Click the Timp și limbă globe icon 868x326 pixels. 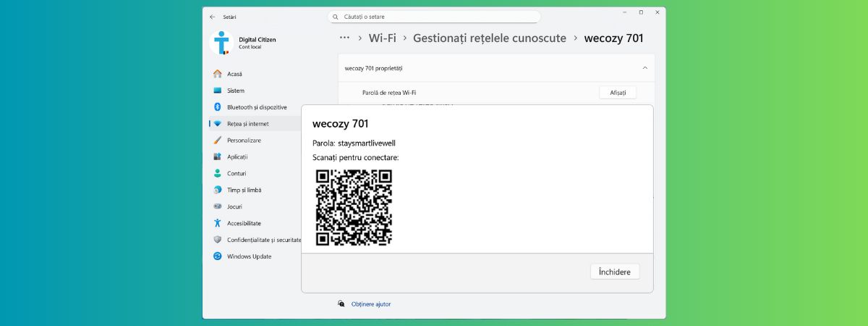coord(217,190)
